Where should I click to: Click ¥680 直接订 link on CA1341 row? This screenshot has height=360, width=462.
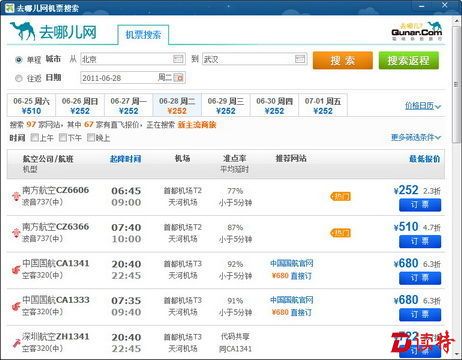[292, 276]
